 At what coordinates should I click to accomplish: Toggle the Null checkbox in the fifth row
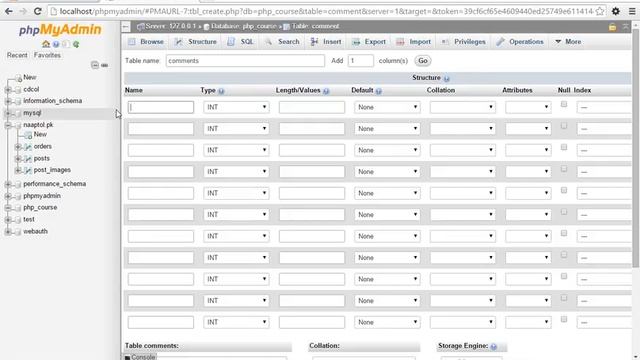pos(564,190)
